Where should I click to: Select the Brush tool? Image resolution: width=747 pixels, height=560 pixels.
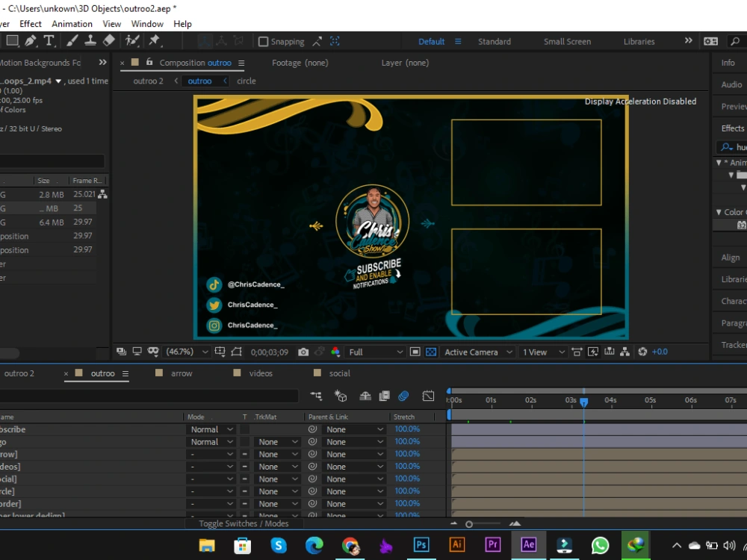coord(72,41)
